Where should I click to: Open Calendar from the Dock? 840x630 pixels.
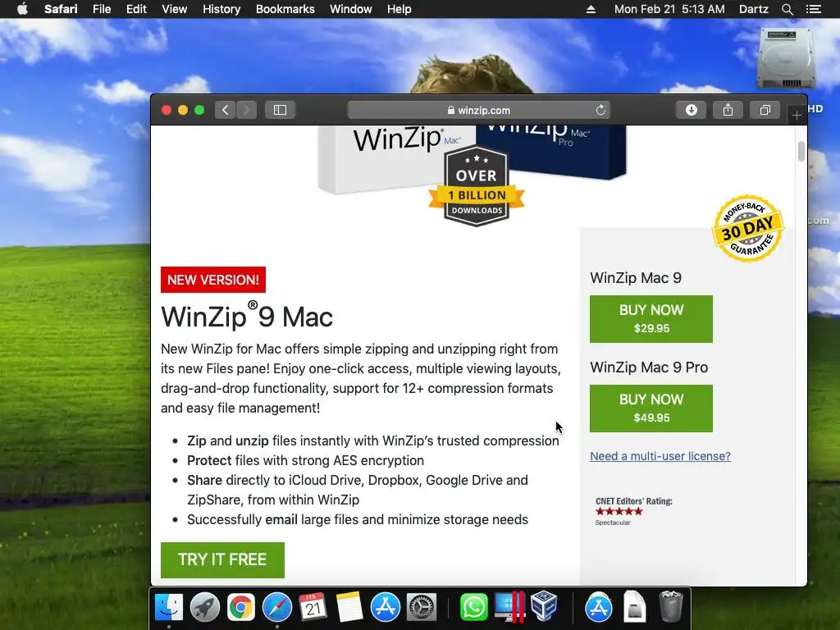[313, 608]
